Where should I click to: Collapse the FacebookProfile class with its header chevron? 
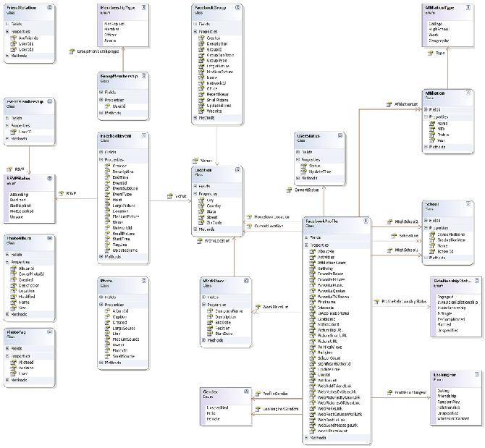click(x=366, y=221)
